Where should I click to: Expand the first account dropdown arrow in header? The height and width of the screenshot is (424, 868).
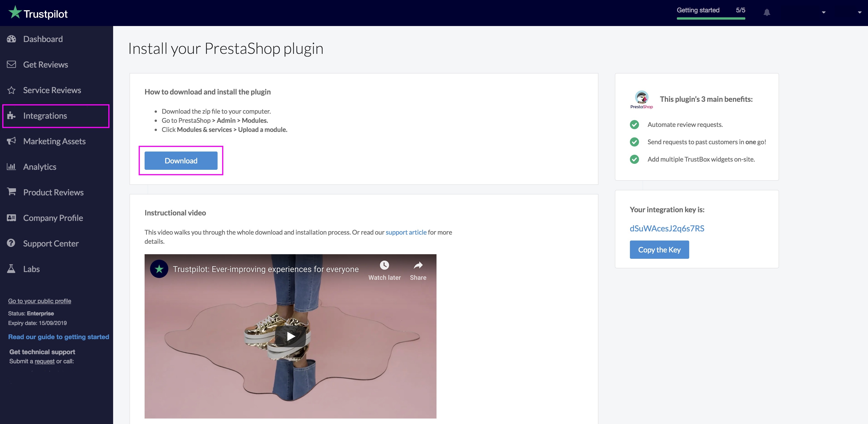click(824, 13)
